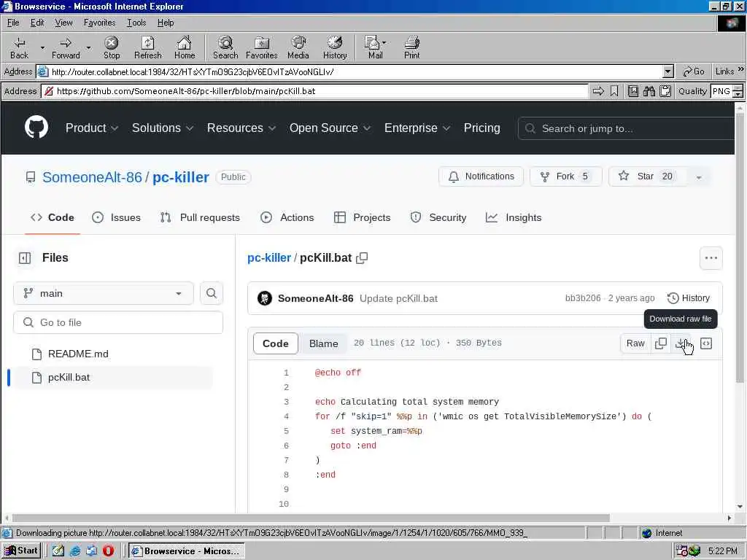The image size is (747, 560).
Task: Open the Back button history dropdown arrow
Action: point(42,48)
